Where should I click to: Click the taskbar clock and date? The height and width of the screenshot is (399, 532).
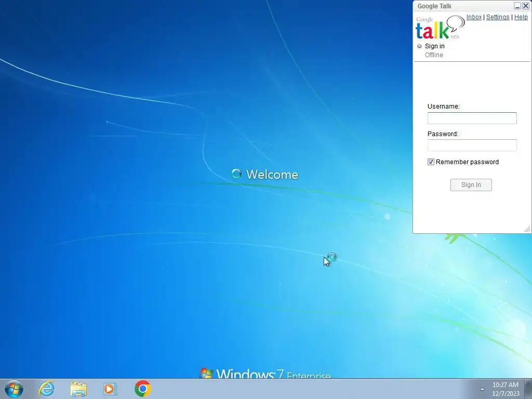505,389
